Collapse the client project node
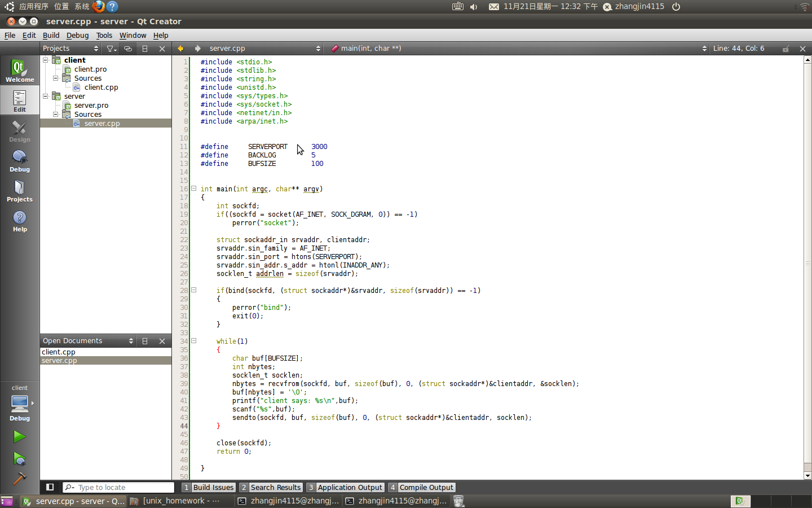This screenshot has height=508, width=812. coord(46,60)
